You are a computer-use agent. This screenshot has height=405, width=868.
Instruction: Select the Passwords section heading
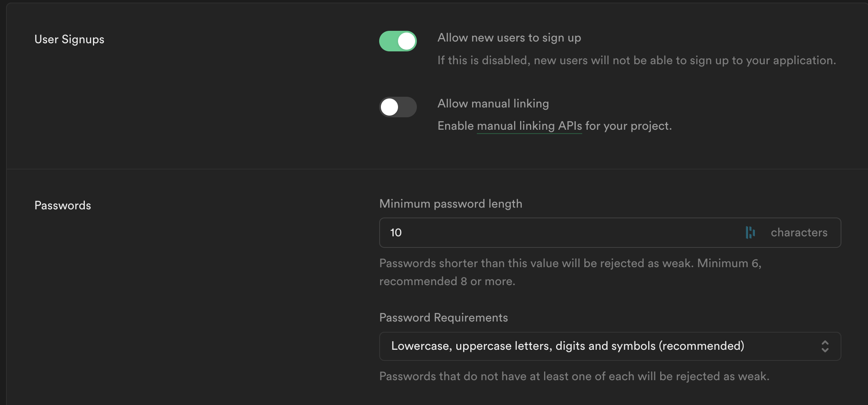[x=63, y=205]
